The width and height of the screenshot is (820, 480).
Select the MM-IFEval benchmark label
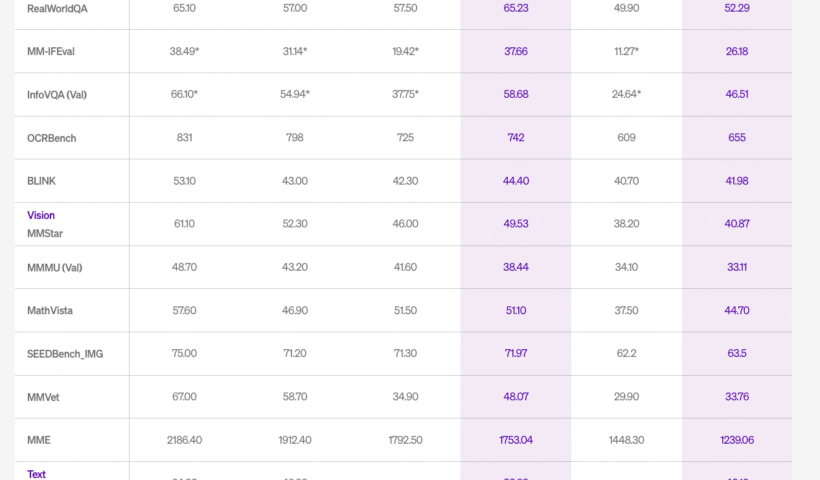click(x=51, y=51)
